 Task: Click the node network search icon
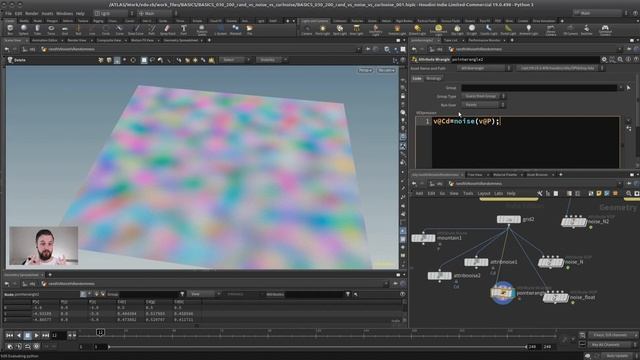629,193
